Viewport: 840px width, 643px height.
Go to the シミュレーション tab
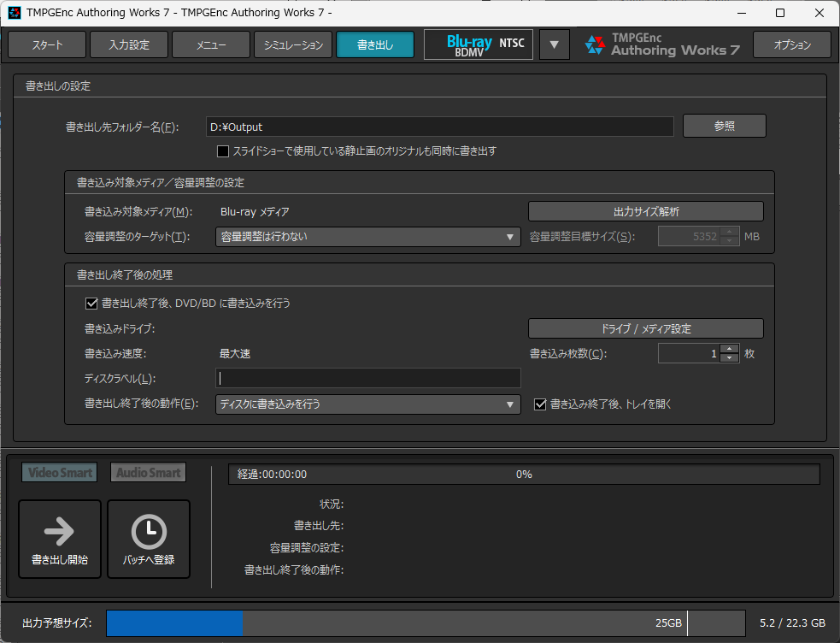(293, 45)
